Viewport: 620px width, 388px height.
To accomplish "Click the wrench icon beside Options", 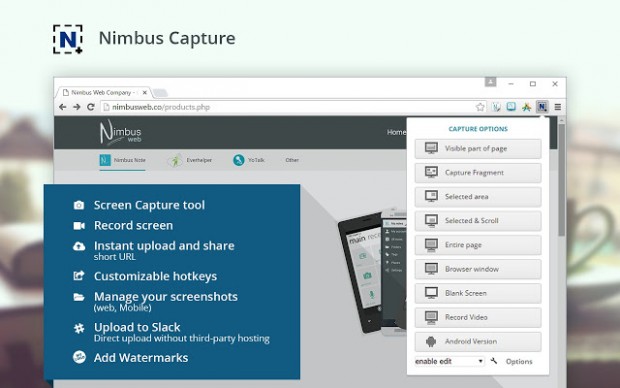I will pyautogui.click(x=493, y=361).
